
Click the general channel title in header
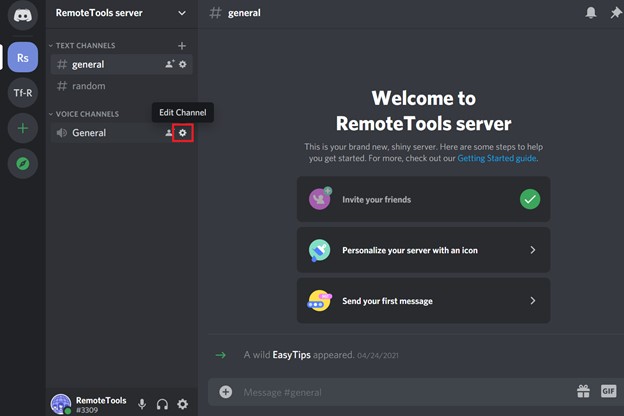[244, 13]
